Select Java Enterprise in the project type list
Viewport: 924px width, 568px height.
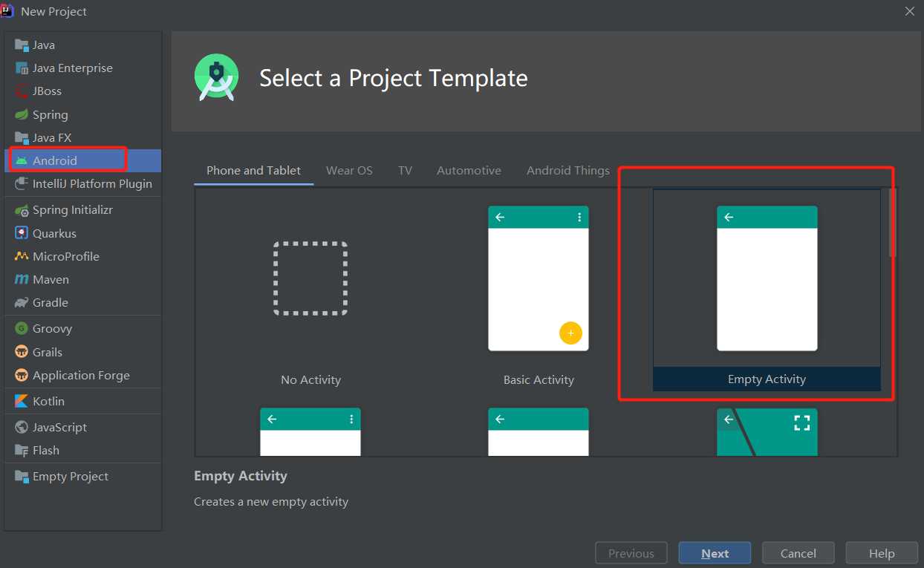tap(72, 68)
